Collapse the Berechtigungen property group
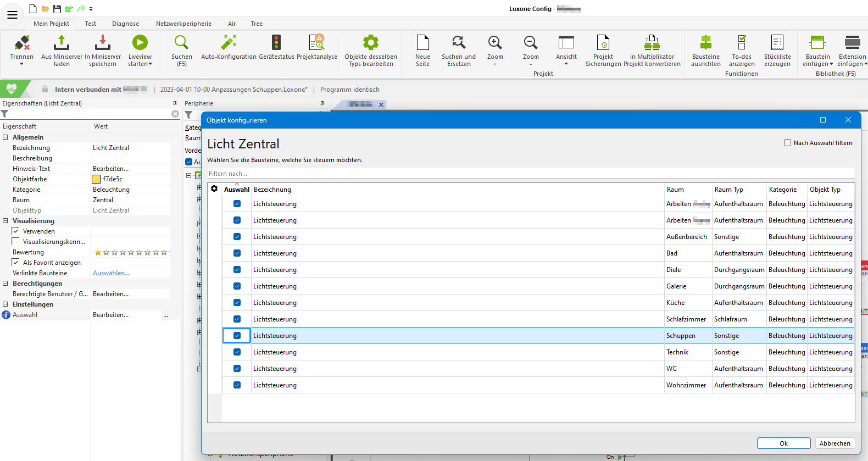The width and height of the screenshot is (868, 461). pyautogui.click(x=5, y=284)
